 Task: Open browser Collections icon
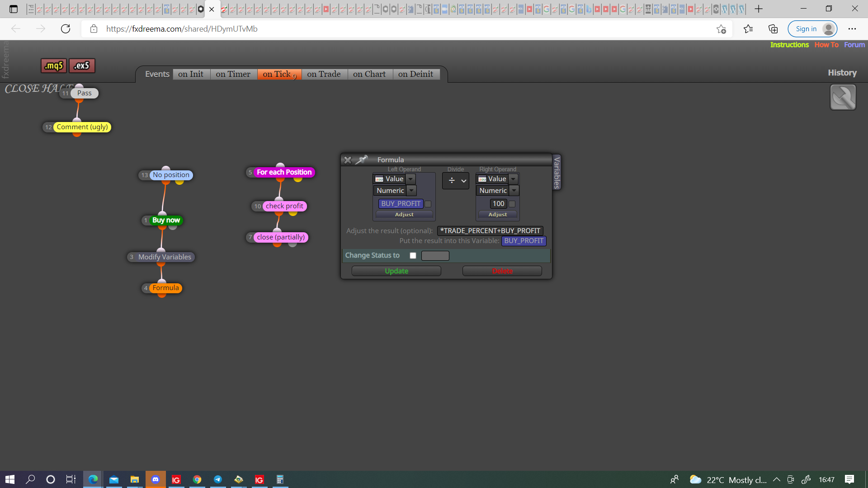click(773, 29)
